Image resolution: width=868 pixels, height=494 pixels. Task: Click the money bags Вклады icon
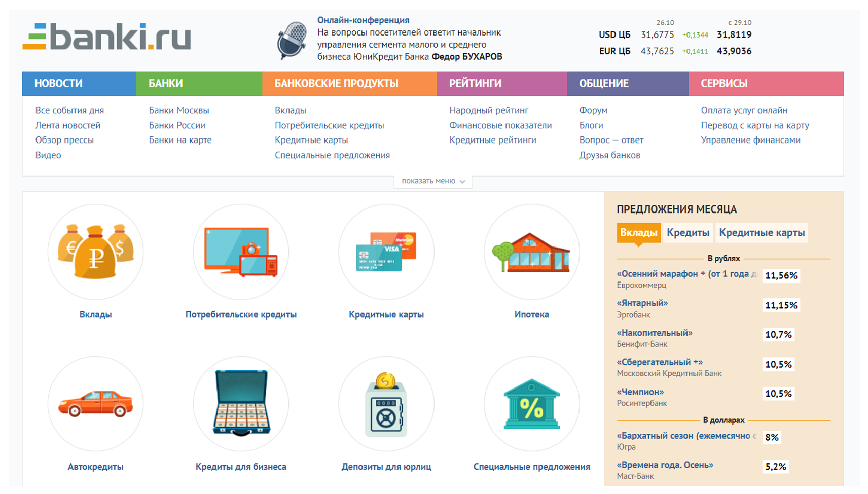(x=95, y=252)
